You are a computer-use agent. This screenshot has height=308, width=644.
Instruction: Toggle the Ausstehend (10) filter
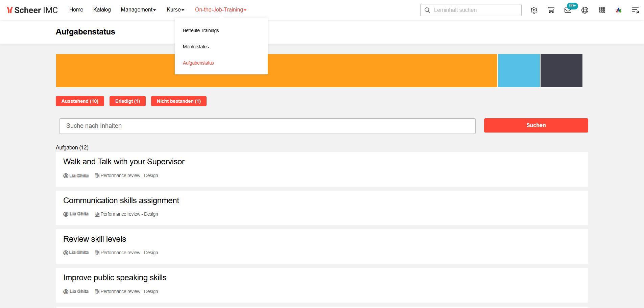pos(80,101)
